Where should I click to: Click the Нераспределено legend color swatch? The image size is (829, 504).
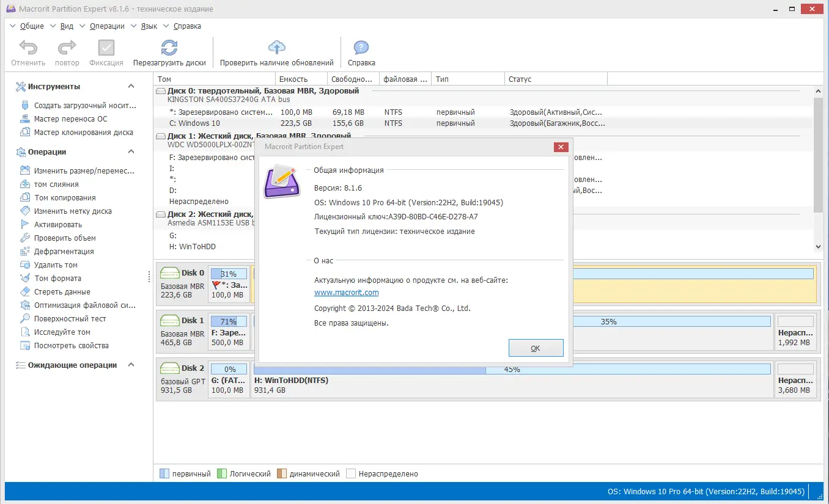351,473
